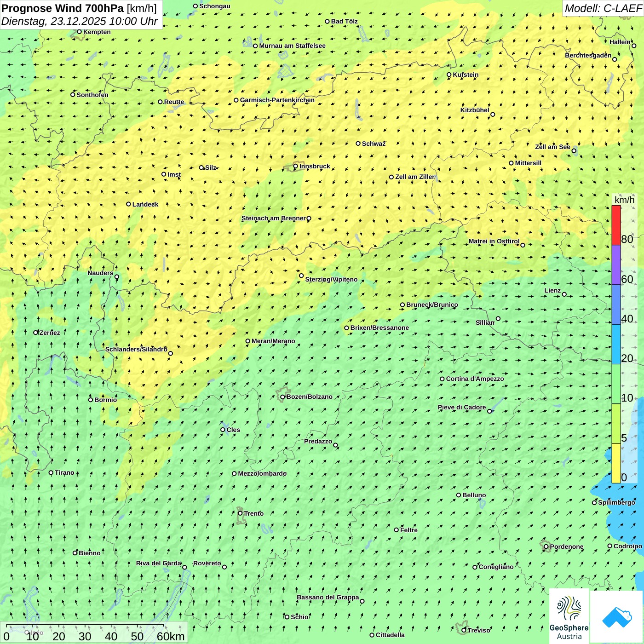The width and height of the screenshot is (644, 644).
Task: Click the blue cloud arrow logo icon
Action: pos(617,616)
